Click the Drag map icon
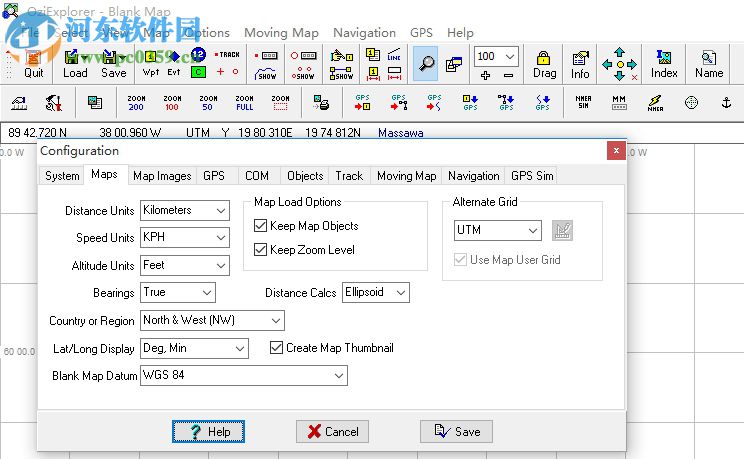The width and height of the screenshot is (744, 459). [x=544, y=65]
